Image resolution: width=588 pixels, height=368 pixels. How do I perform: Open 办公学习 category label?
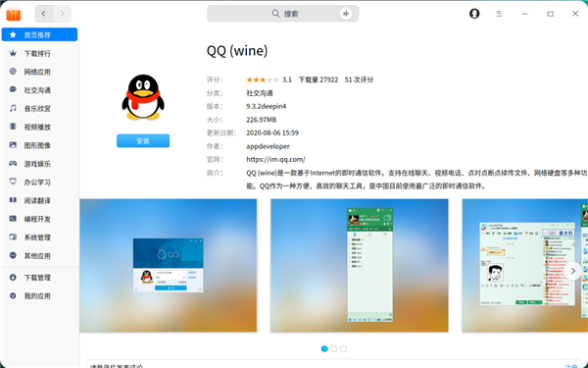[x=37, y=183]
